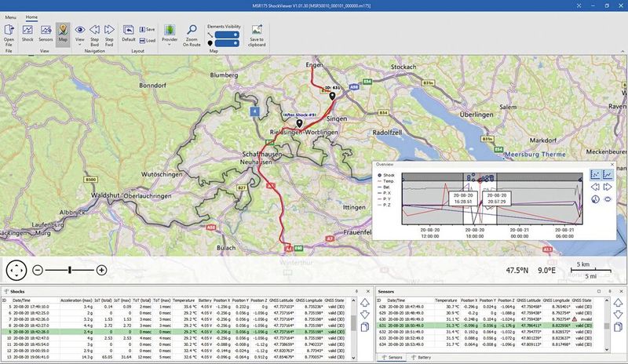Open the map Provider dropdown

click(170, 35)
